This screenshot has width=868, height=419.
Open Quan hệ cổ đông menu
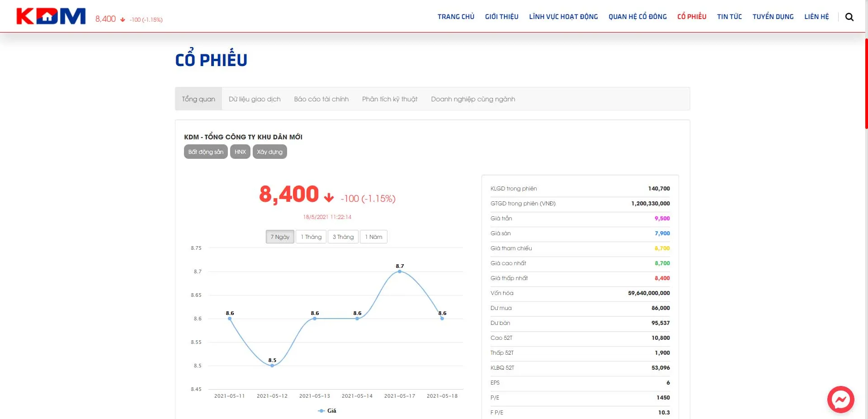[637, 17]
